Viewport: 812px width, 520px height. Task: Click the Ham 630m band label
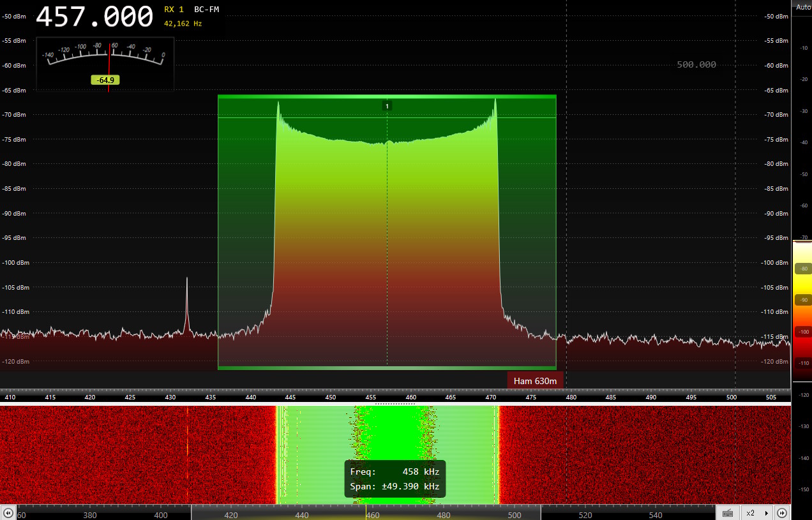[535, 381]
